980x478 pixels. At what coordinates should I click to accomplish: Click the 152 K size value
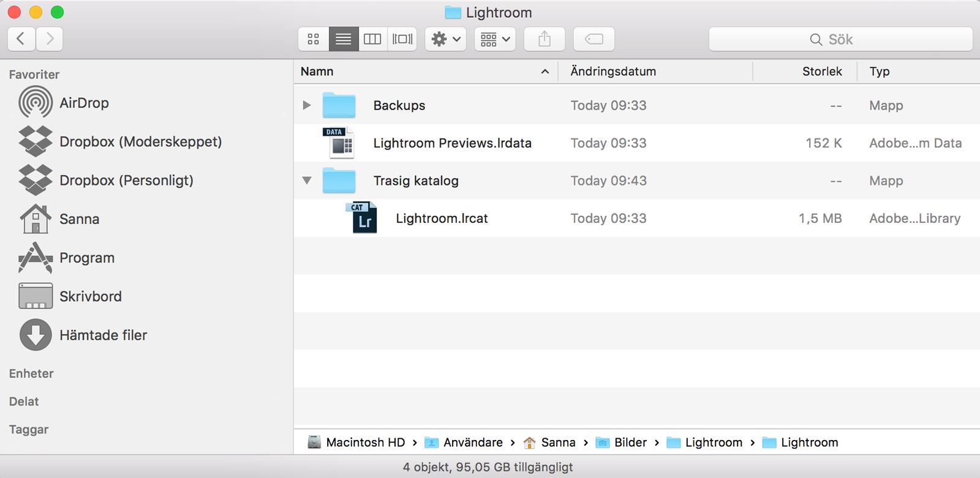click(824, 143)
